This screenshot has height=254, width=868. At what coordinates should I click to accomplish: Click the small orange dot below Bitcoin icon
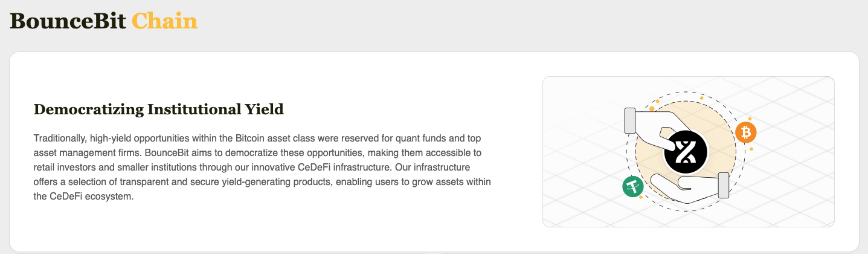[751, 149]
